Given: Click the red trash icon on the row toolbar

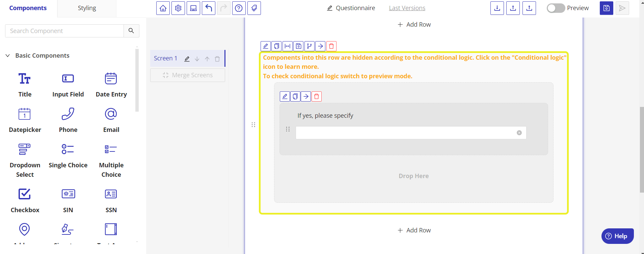Looking at the screenshot, I should pos(331,46).
